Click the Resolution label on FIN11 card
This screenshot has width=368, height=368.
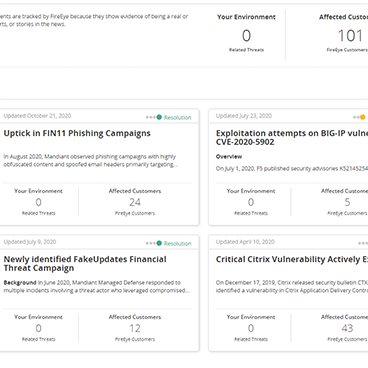(178, 117)
